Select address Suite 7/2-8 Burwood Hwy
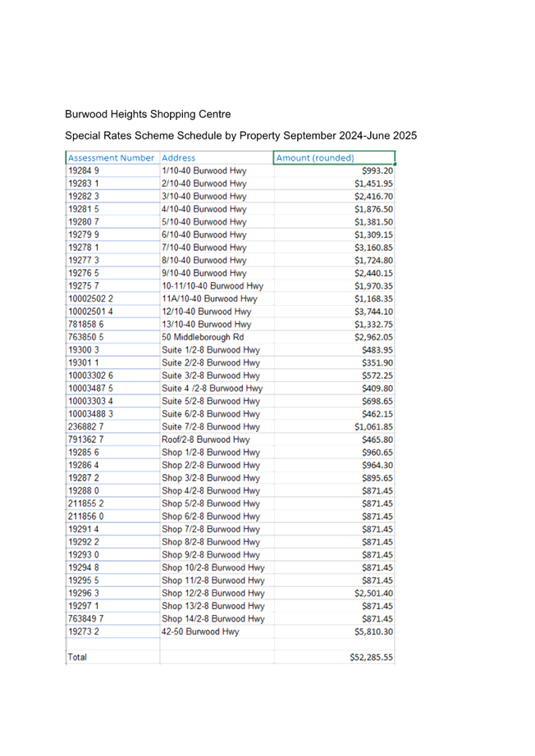The height and width of the screenshot is (756, 535). [x=211, y=426]
